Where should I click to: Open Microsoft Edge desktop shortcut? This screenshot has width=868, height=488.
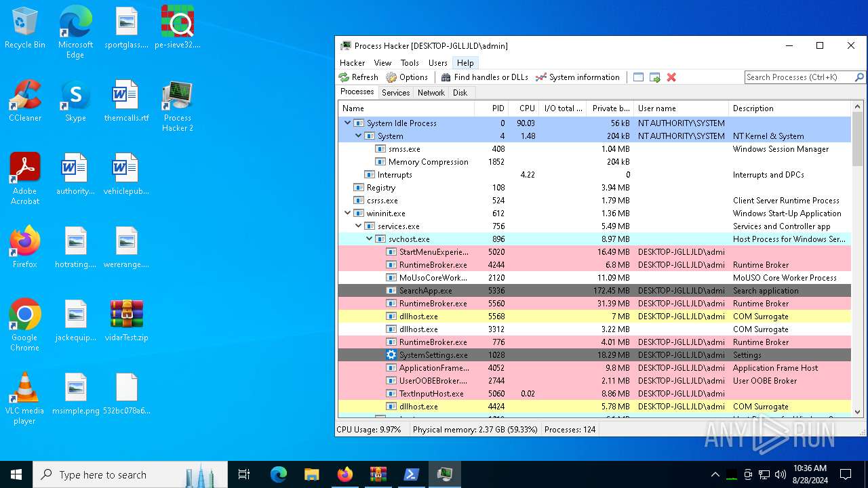(x=75, y=32)
